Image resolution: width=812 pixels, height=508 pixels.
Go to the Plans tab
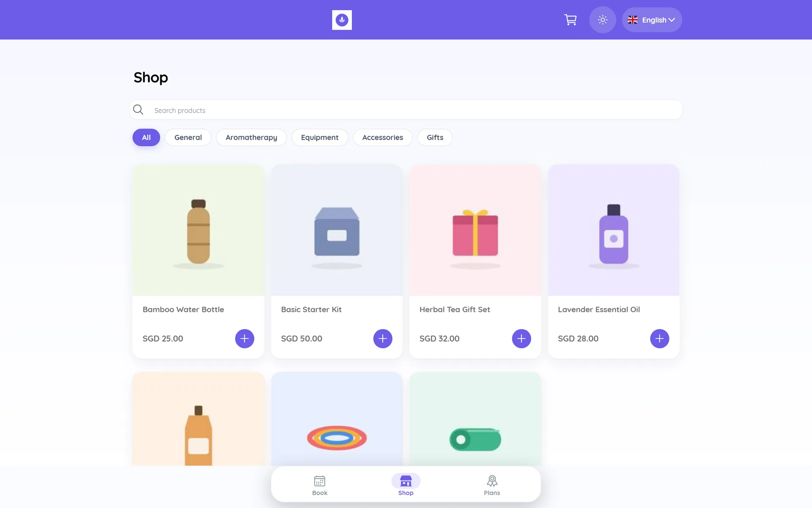492,485
